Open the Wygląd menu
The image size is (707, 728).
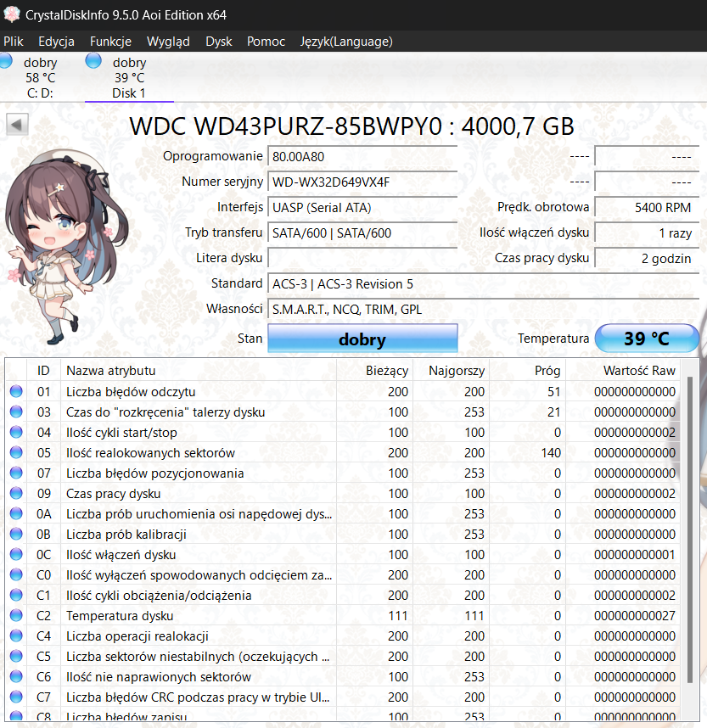168,42
